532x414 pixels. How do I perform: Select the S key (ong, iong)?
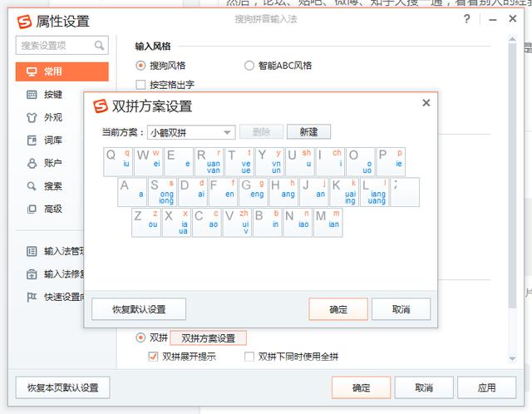[163, 192]
